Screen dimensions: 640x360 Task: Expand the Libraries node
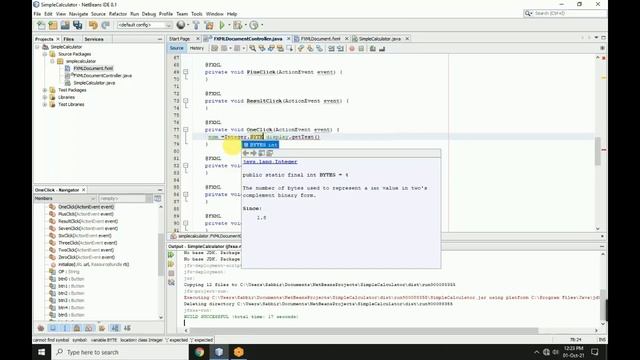click(45, 98)
